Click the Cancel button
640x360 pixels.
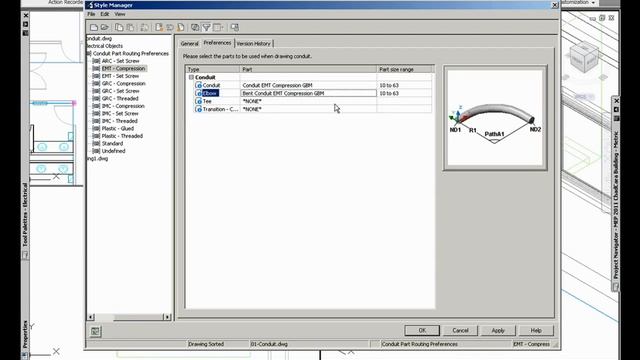[x=460, y=330]
